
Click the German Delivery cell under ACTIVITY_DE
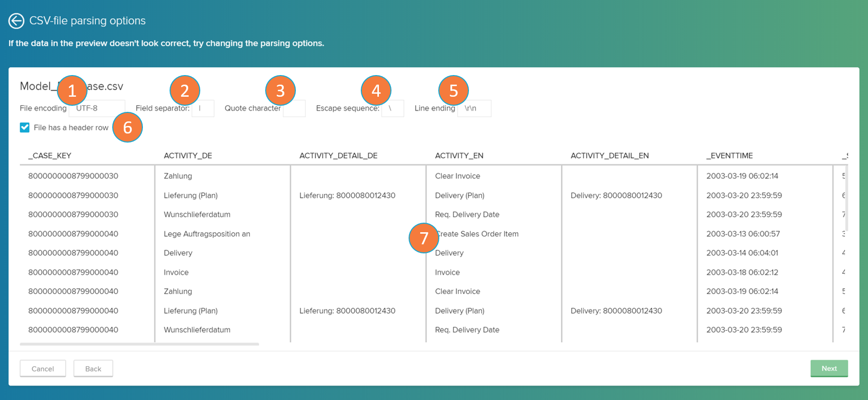[178, 253]
